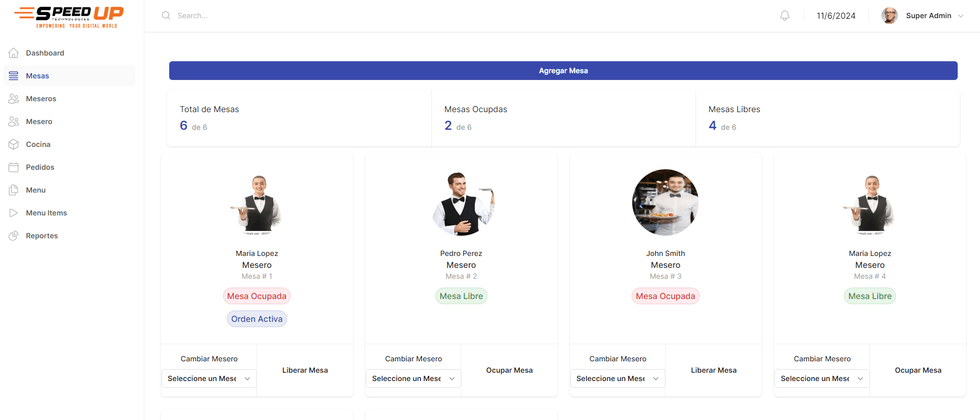Click the Cocina box icon in sidebar
This screenshot has width=980, height=420.
click(14, 144)
